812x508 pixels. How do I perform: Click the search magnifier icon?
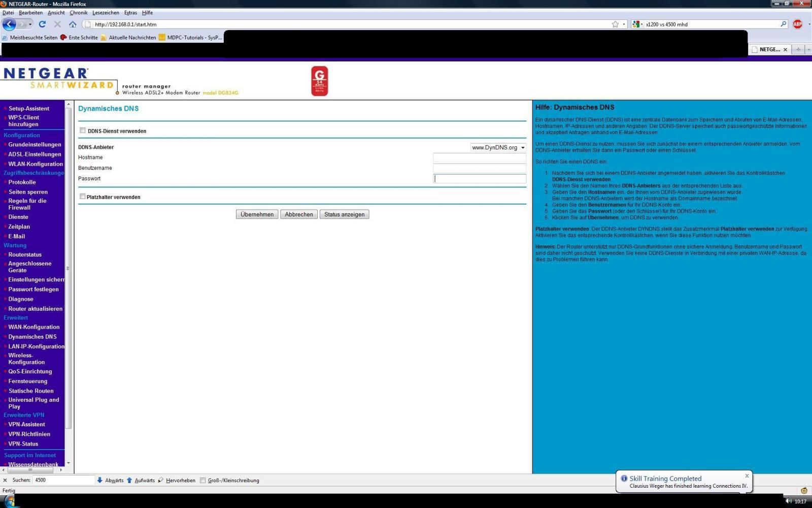[x=784, y=24]
